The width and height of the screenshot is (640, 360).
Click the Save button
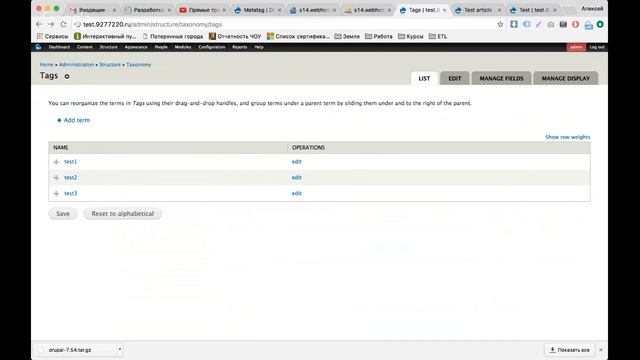coord(63,213)
